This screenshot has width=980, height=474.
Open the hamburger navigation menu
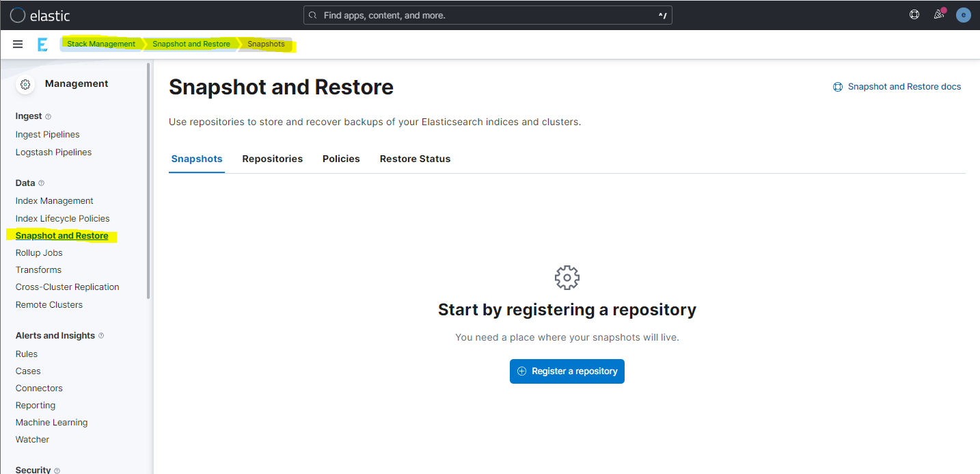[18, 44]
